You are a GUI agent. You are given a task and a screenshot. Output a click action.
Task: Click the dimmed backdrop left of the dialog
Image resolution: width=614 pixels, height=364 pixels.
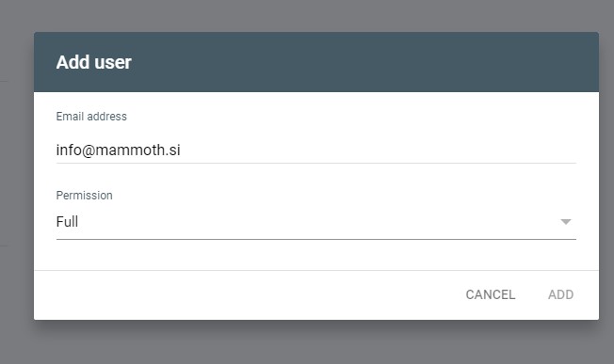(x=16, y=176)
